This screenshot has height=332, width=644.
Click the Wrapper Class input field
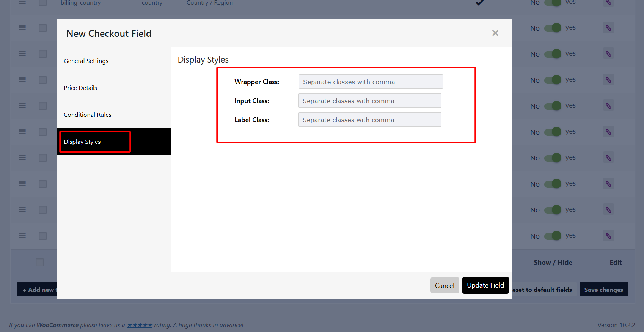(371, 82)
